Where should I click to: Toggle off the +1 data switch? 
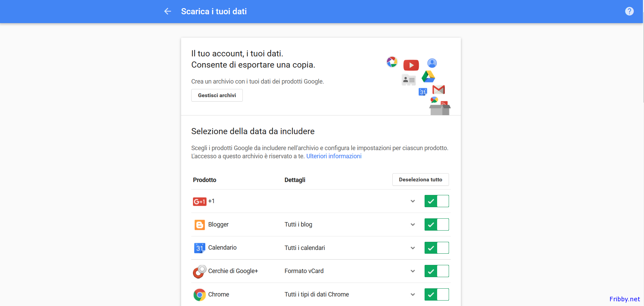click(436, 201)
